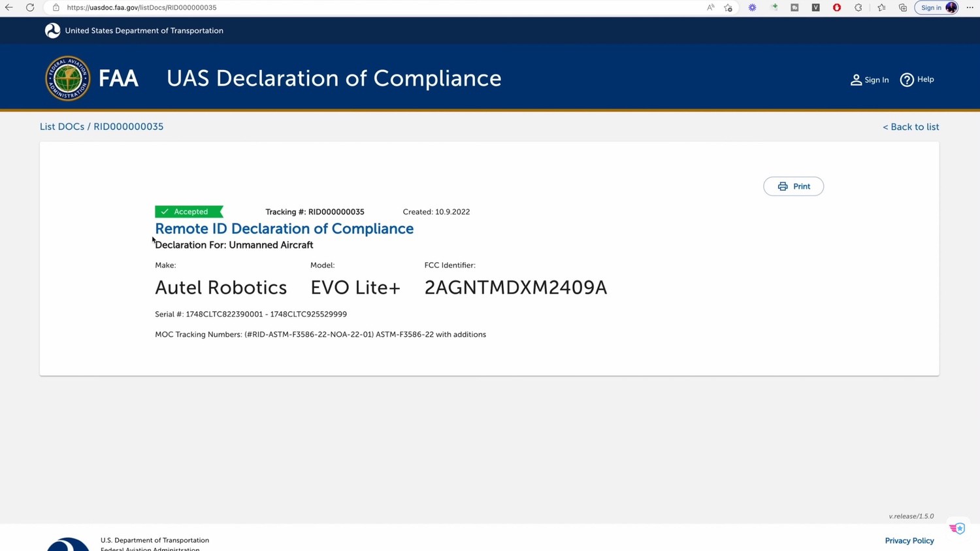Navigate to the List DOCs breadcrumb
Image resolution: width=980 pixels, height=551 pixels.
pyautogui.click(x=61, y=126)
